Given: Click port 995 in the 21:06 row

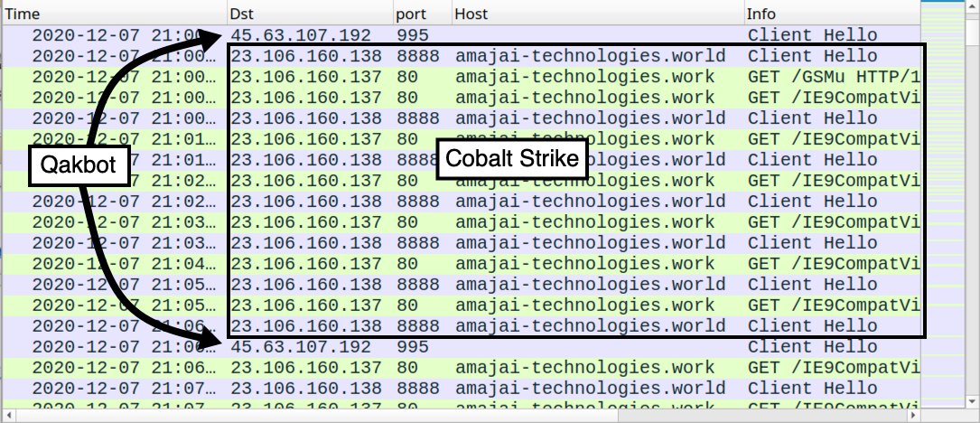Looking at the screenshot, I should tap(413, 347).
